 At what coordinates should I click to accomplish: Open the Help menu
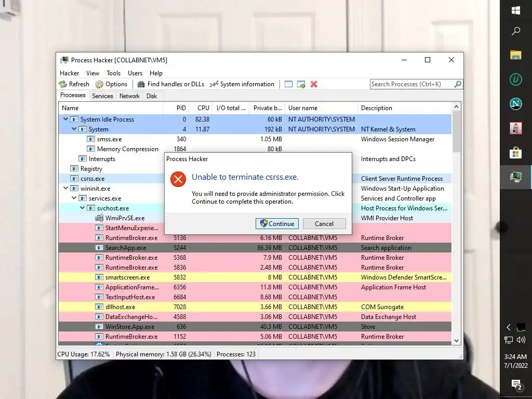pyautogui.click(x=156, y=73)
